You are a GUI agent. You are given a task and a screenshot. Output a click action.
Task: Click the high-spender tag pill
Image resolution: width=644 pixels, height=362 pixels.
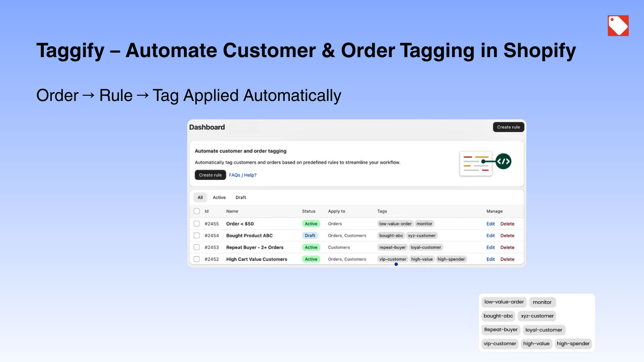[x=573, y=343]
